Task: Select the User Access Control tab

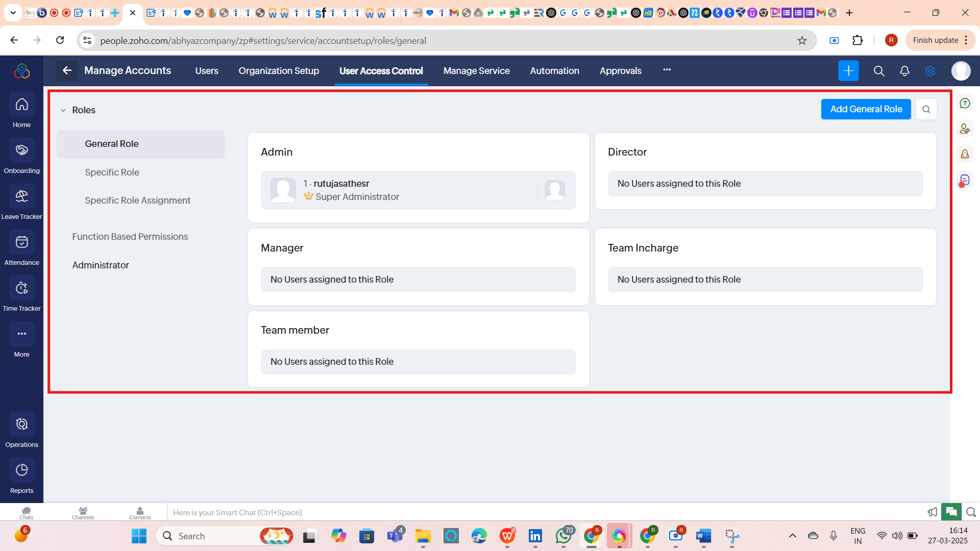Action: pos(381,71)
